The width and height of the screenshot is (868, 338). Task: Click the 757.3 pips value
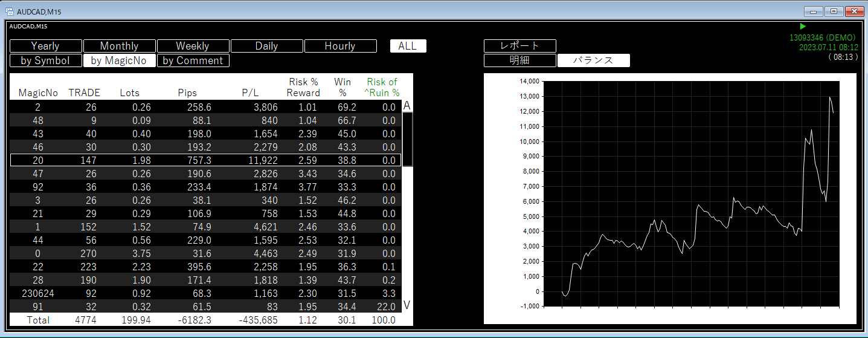click(199, 160)
